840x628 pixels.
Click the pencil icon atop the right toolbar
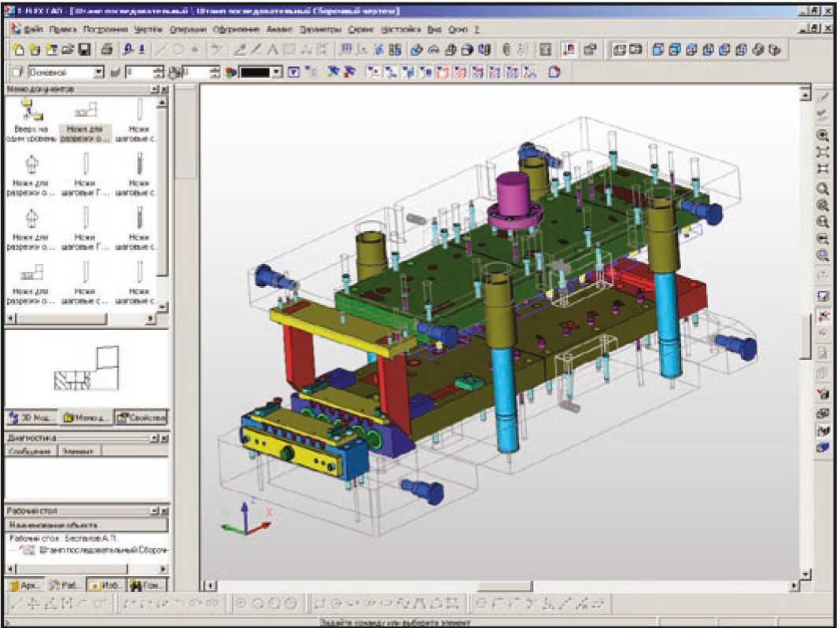tap(823, 98)
